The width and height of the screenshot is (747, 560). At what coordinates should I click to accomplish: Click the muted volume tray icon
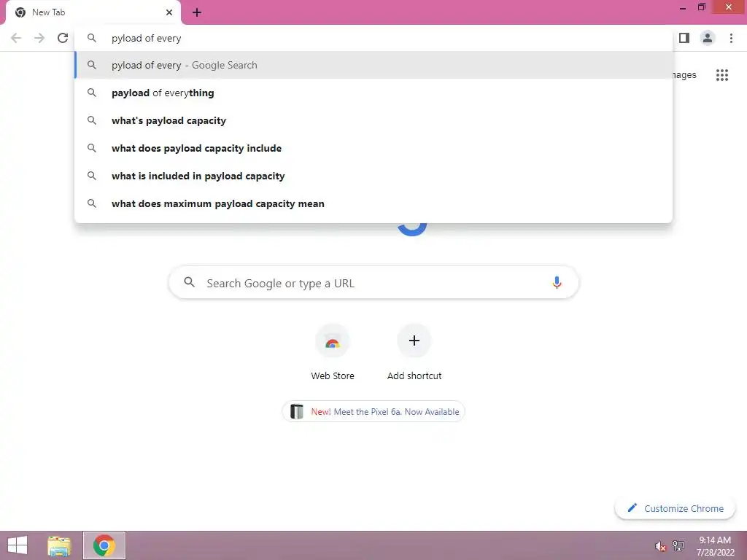tap(660, 546)
